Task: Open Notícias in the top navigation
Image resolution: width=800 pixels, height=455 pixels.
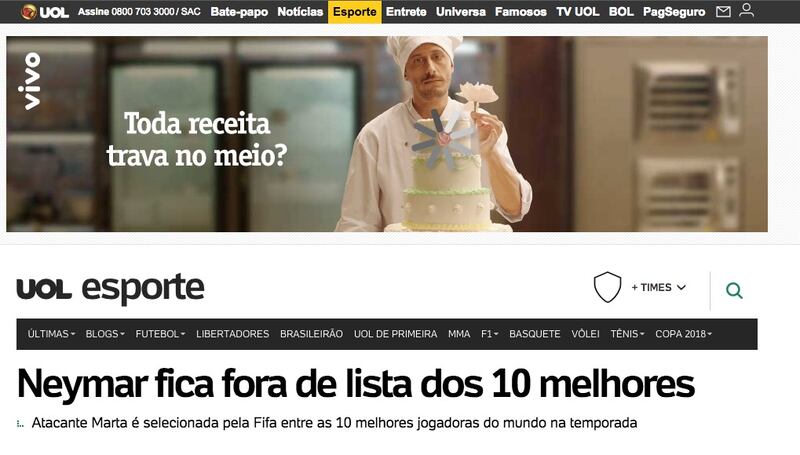Action: [300, 12]
